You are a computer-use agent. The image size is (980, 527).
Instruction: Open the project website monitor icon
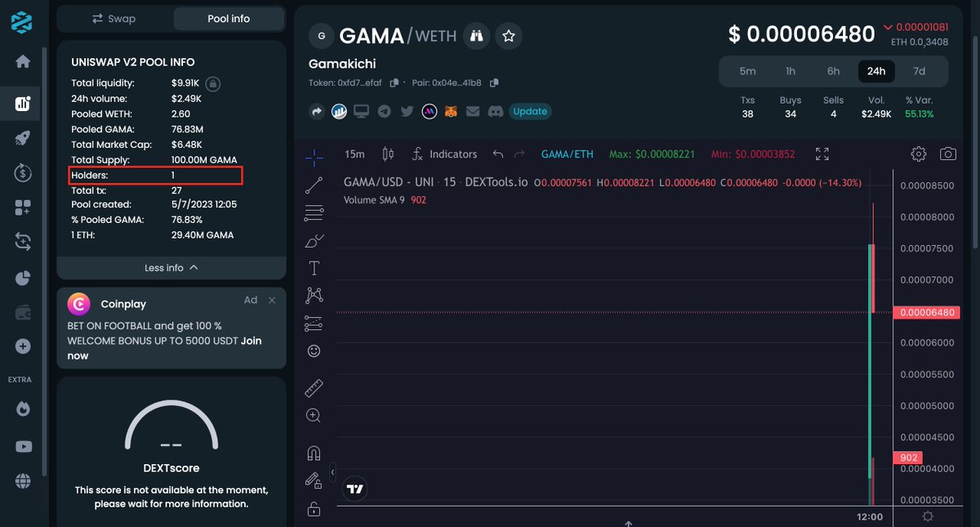pyautogui.click(x=361, y=111)
